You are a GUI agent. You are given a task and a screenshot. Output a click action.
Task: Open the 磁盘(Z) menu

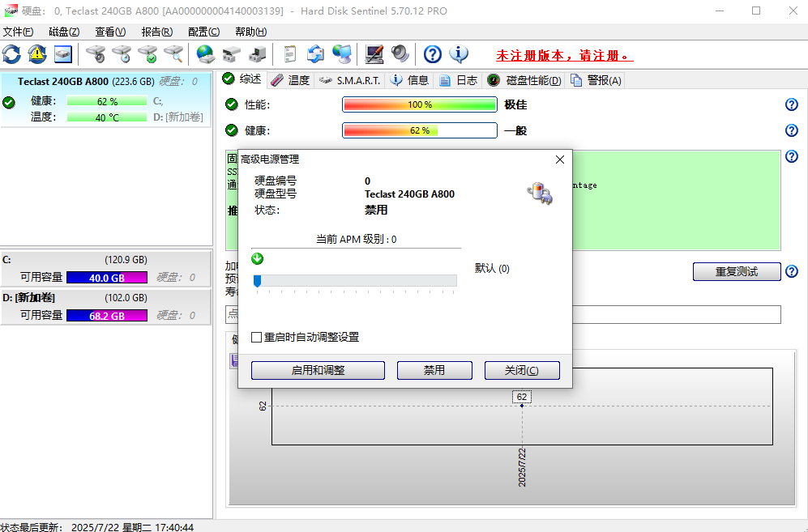click(x=64, y=32)
